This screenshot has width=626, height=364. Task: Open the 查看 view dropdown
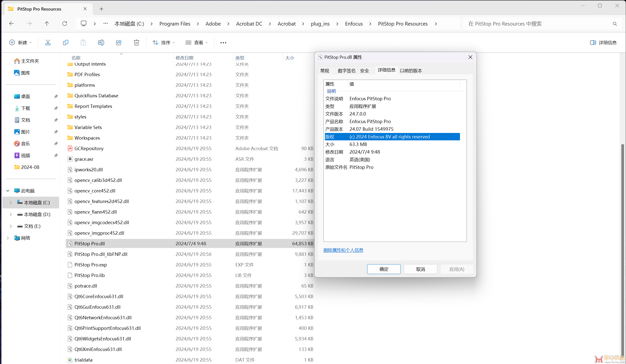(196, 43)
